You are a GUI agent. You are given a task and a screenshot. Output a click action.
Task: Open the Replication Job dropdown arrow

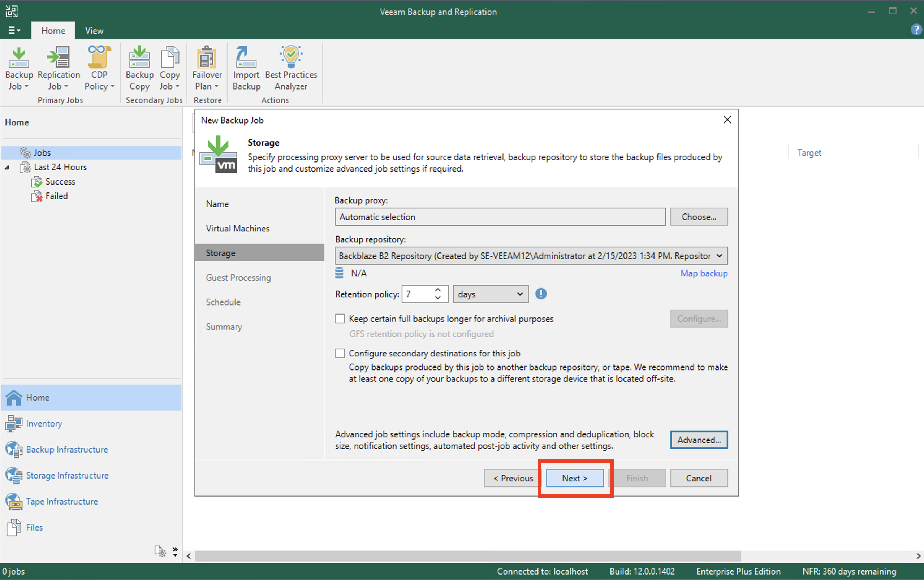[66, 87]
